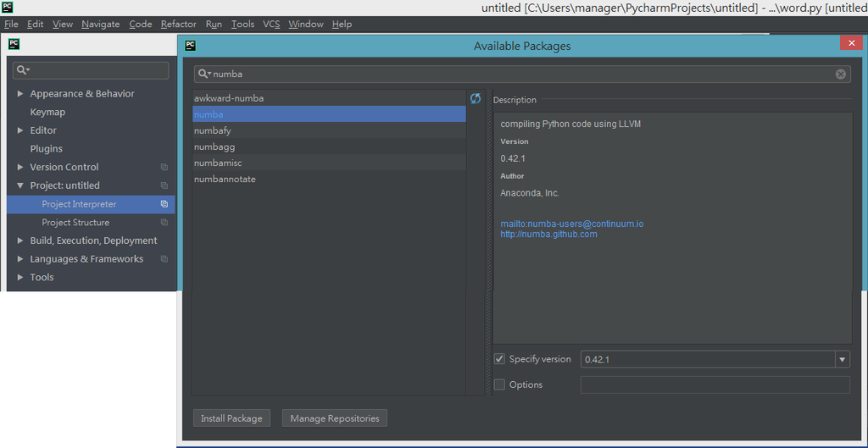The height and width of the screenshot is (448, 868).
Task: Click the PyCharm logo in Available Packages title
Action: (191, 46)
